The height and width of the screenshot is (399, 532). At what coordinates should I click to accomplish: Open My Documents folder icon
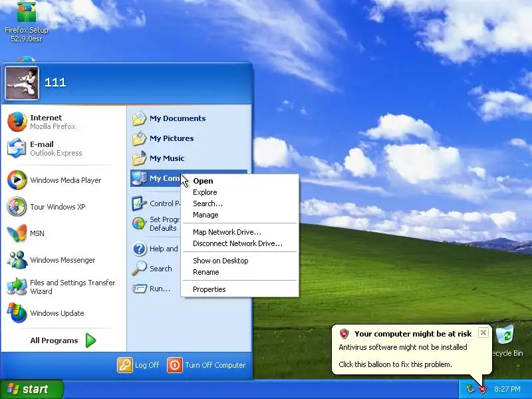pyautogui.click(x=139, y=118)
